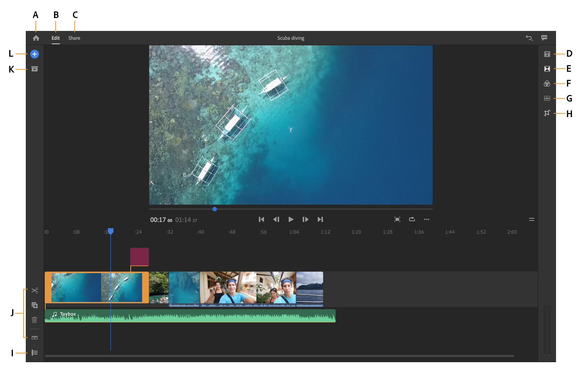Click the blue Add Media plus button
584x392 pixels.
point(35,54)
